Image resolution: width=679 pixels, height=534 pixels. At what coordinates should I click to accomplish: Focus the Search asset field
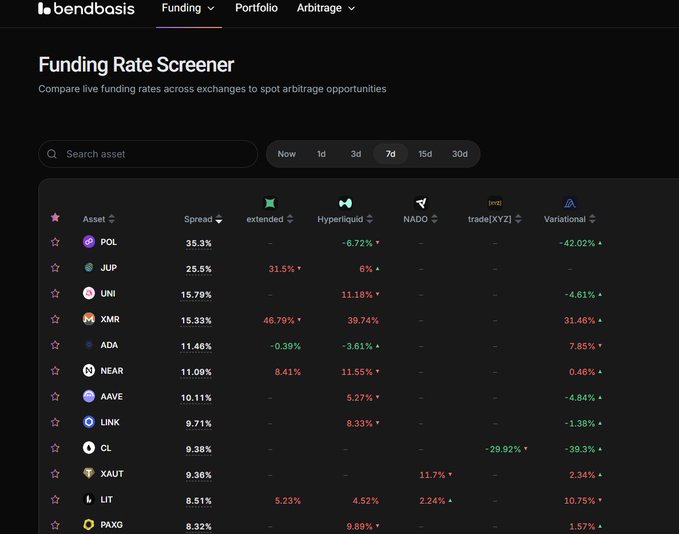pyautogui.click(x=148, y=154)
